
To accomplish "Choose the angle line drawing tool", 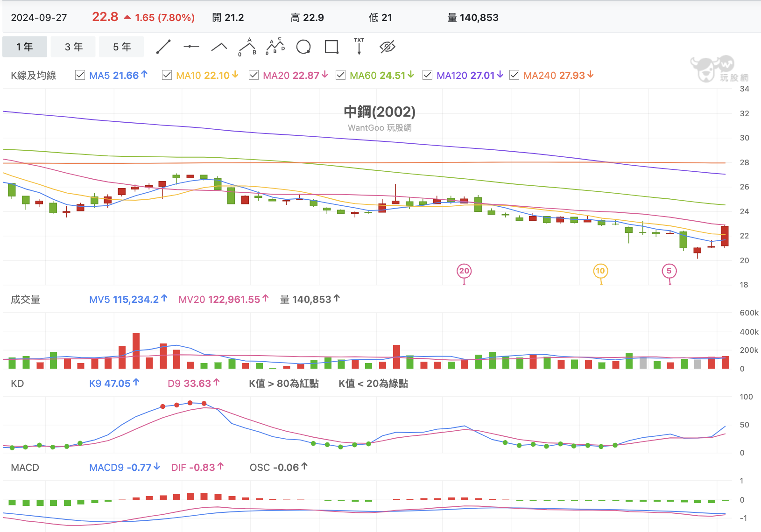I will point(219,47).
